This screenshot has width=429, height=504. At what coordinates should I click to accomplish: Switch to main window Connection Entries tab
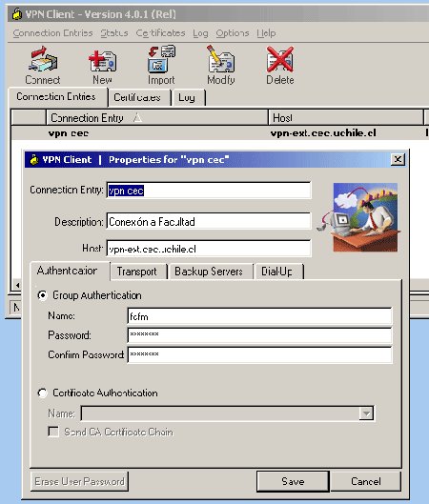click(57, 97)
